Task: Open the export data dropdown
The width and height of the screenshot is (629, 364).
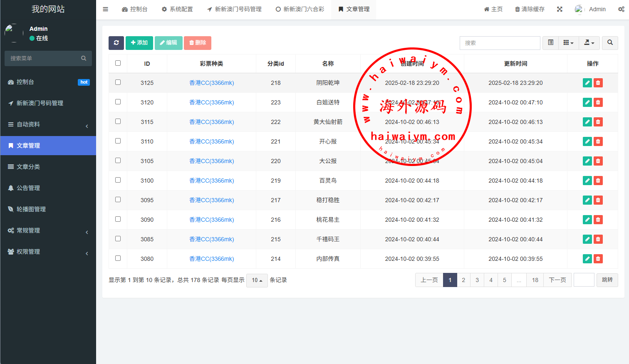Action: click(589, 43)
